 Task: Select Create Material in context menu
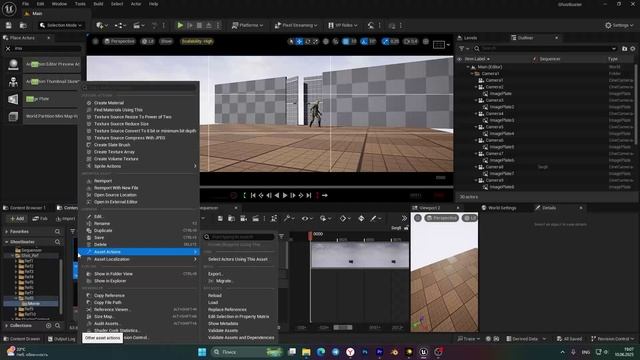[x=109, y=103]
